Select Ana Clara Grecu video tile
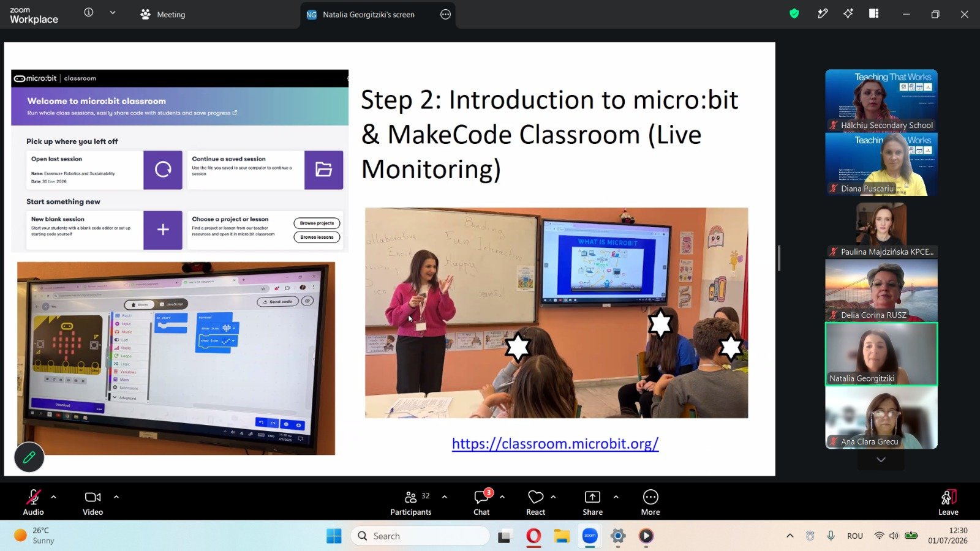The height and width of the screenshot is (551, 980). coord(881,418)
